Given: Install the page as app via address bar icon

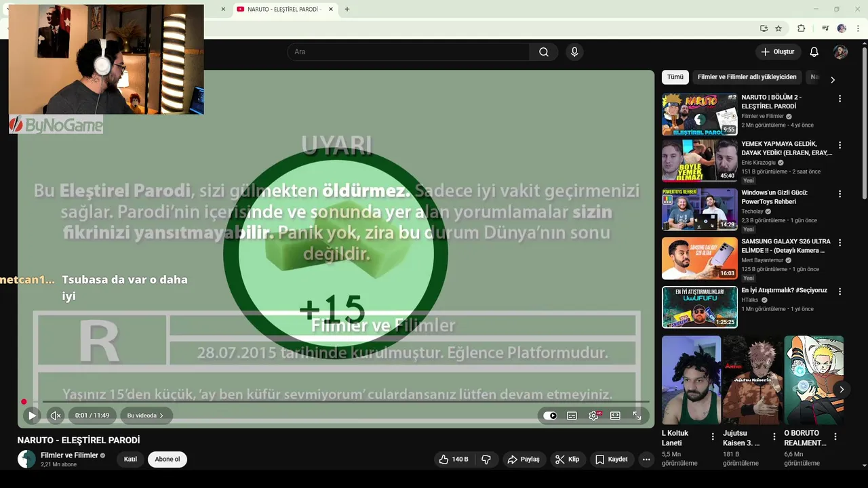Looking at the screenshot, I should pyautogui.click(x=764, y=28).
